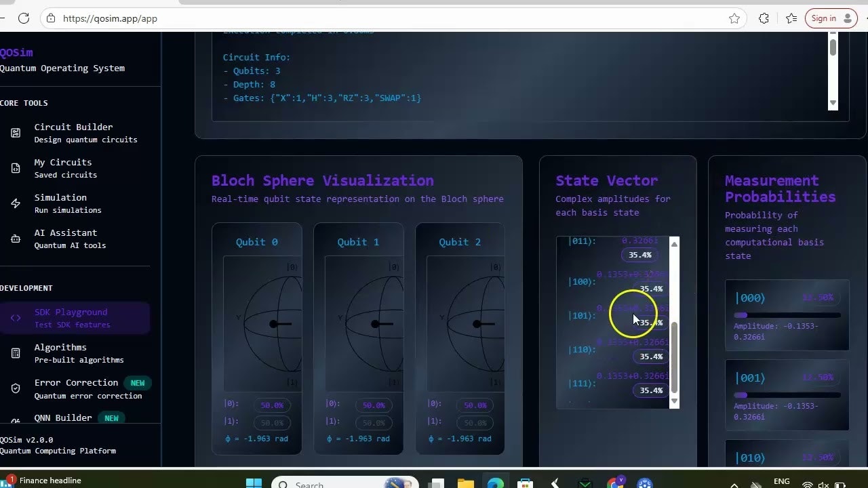Click the Gates summary line in output
This screenshot has width=868, height=488.
322,98
